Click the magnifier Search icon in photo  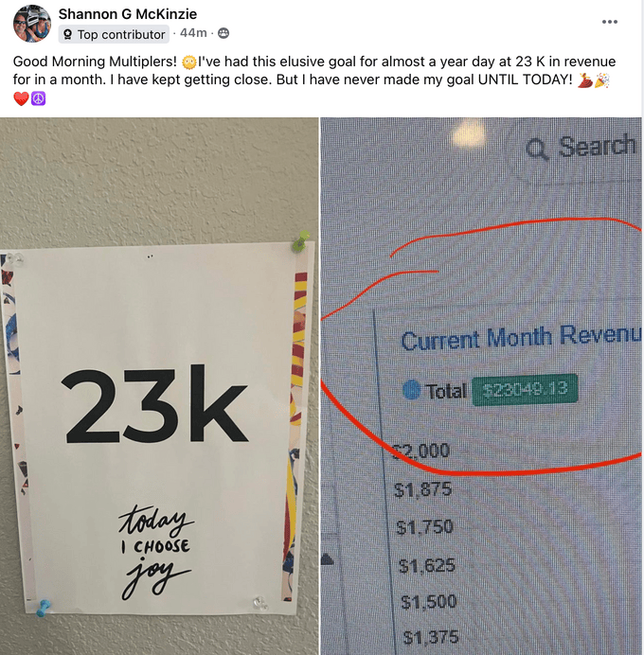point(537,150)
